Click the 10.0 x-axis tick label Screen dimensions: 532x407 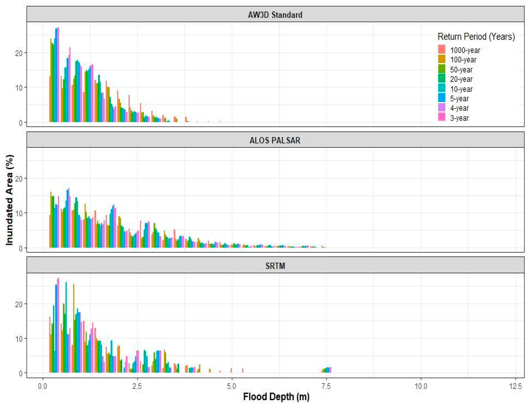point(421,386)
